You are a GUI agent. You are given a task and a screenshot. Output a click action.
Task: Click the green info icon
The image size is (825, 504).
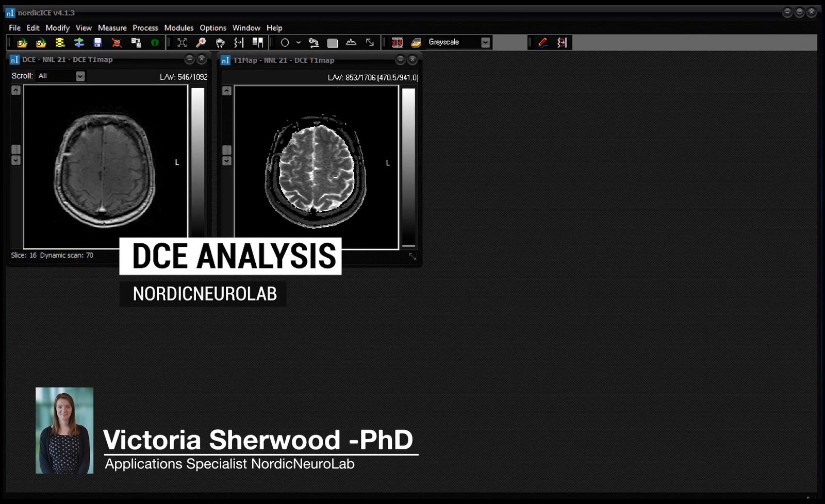(154, 43)
